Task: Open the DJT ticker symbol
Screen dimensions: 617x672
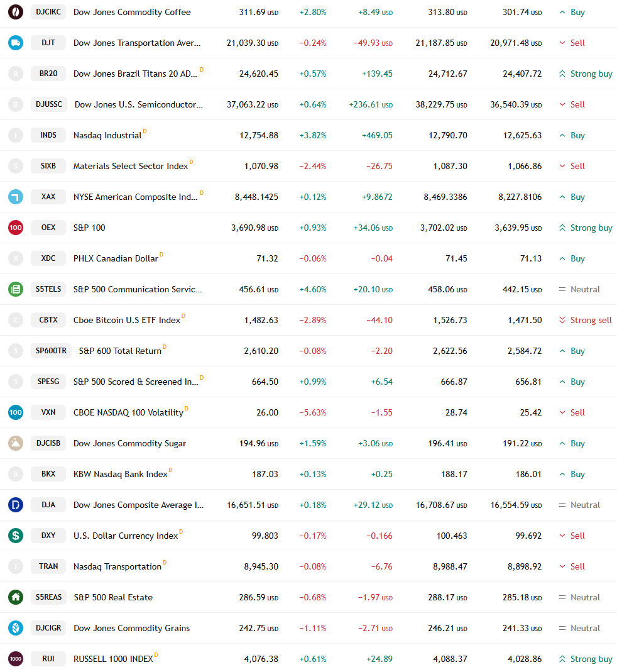Action: click(x=48, y=43)
